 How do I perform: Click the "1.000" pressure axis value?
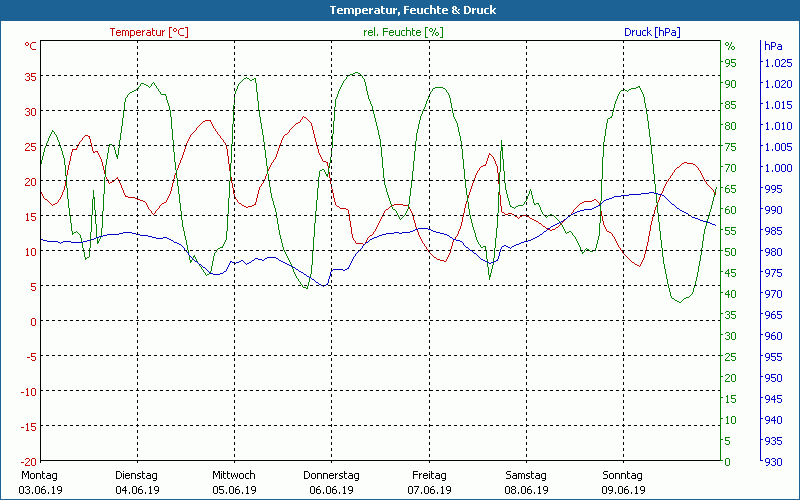[x=778, y=168]
